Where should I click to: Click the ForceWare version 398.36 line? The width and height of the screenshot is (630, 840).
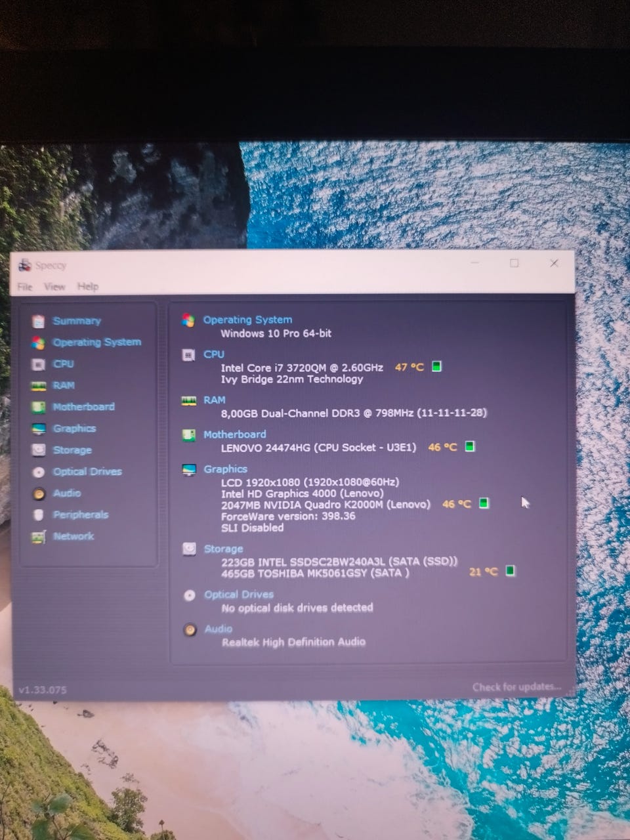pos(288,516)
